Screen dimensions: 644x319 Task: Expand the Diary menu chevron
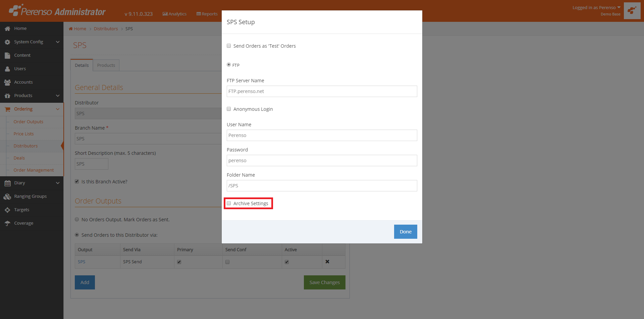[58, 183]
